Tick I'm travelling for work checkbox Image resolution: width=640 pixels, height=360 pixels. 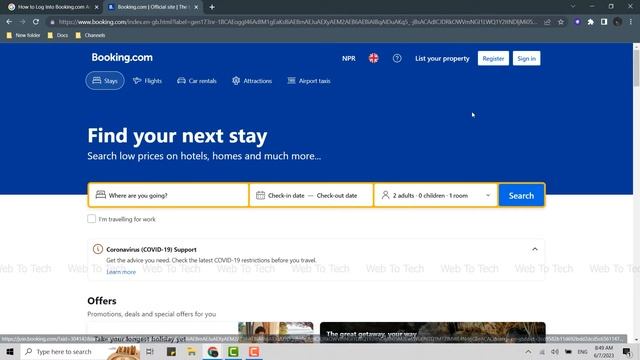click(91, 219)
